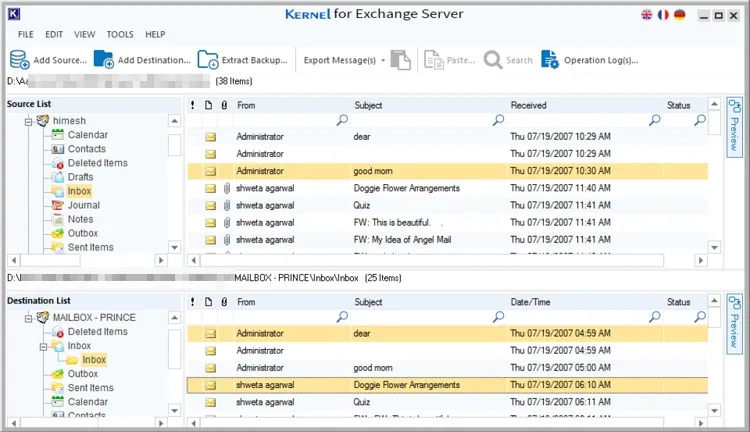750x432 pixels.
Task: Sort source messages by Received header
Action: click(528, 105)
